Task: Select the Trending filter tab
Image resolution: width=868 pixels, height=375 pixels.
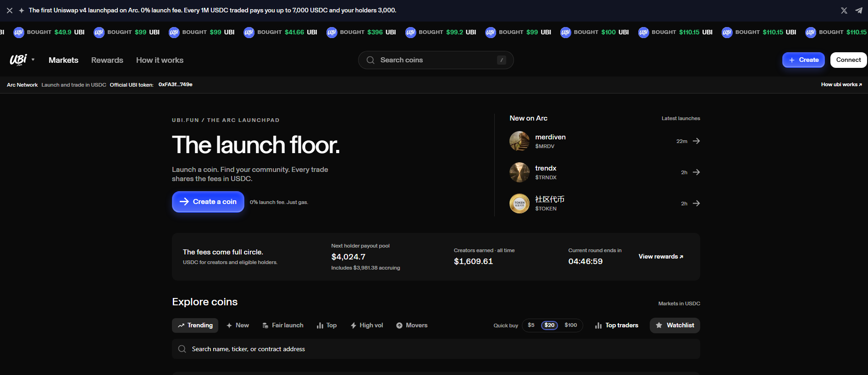Action: click(195, 325)
